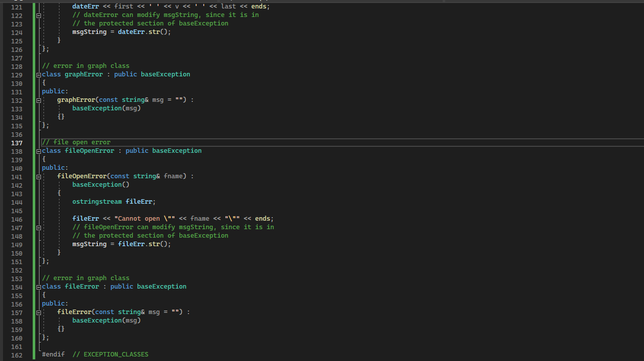
Task: Collapse the graphError constructor fold region
Action: click(38, 99)
